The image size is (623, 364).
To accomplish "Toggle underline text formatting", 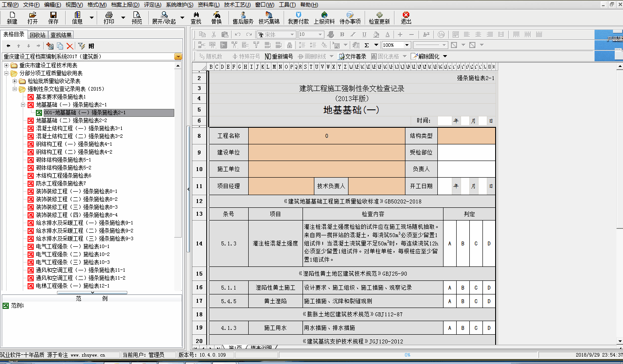I will pos(364,35).
